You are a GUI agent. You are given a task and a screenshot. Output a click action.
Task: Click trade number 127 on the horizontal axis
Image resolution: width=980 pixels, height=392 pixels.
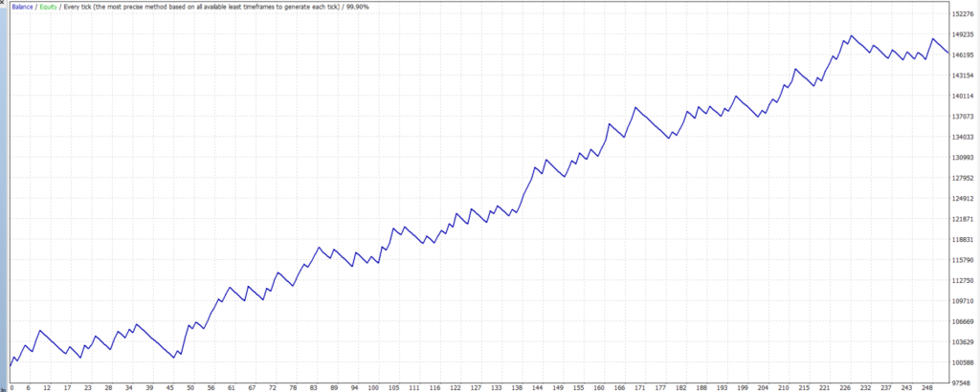tap(476, 387)
